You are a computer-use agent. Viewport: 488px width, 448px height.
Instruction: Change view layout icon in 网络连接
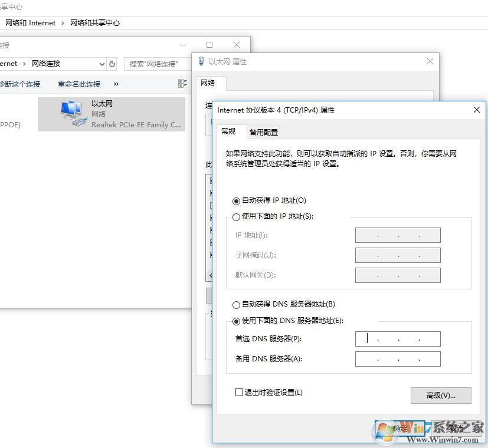click(182, 83)
